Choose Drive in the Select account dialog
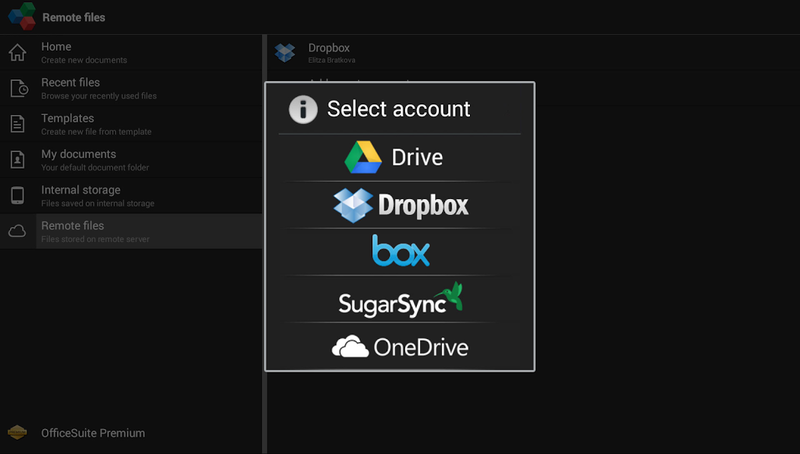The width and height of the screenshot is (800, 454). (399, 158)
